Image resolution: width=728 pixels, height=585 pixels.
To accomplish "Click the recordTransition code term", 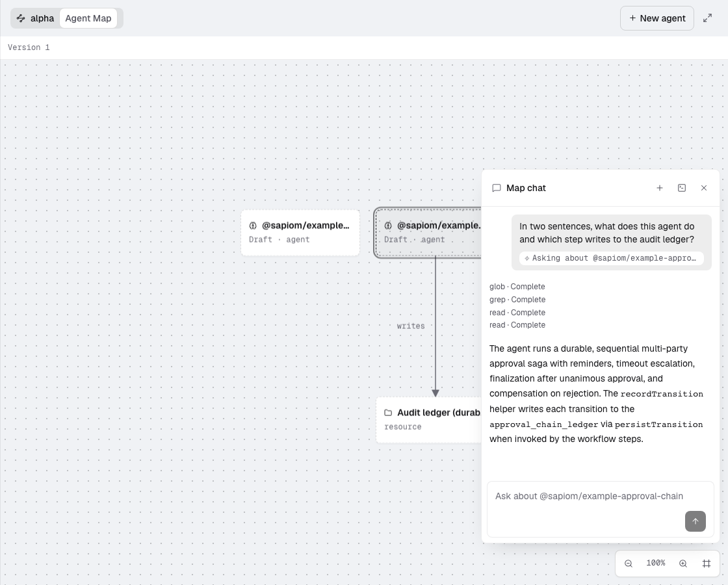I will [x=662, y=394].
